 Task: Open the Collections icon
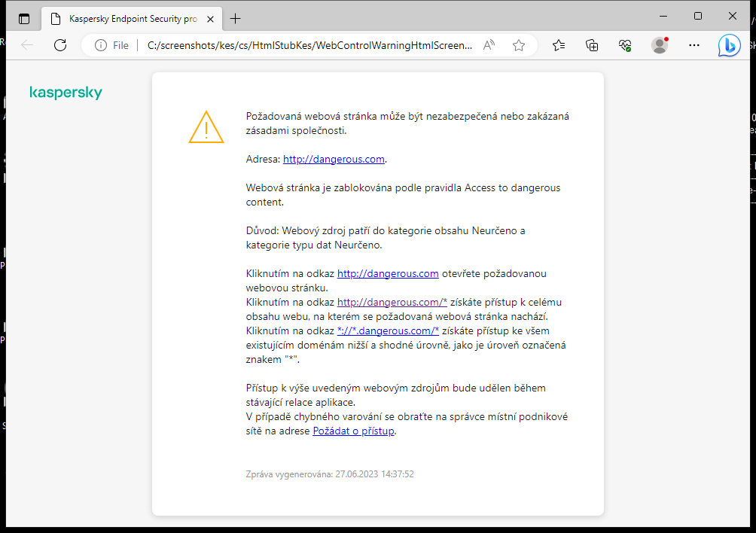(x=592, y=45)
